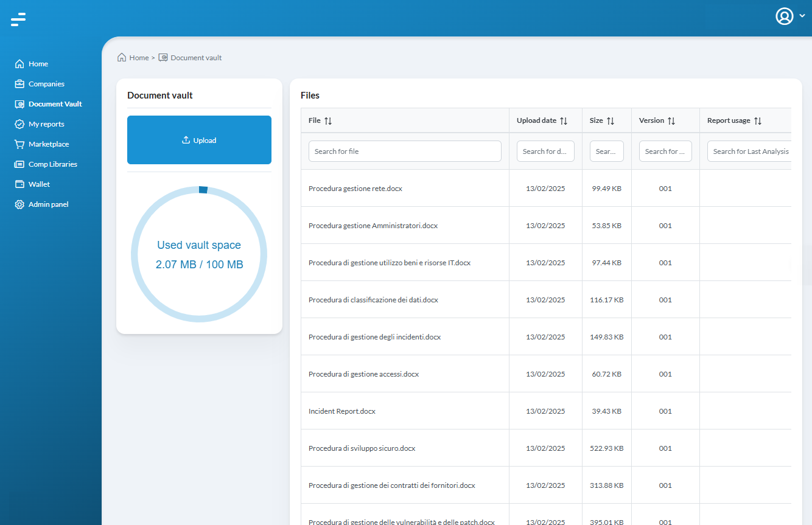The image size is (812, 525).
Task: Select Marketplace from the sidebar menu
Action: pos(49,144)
